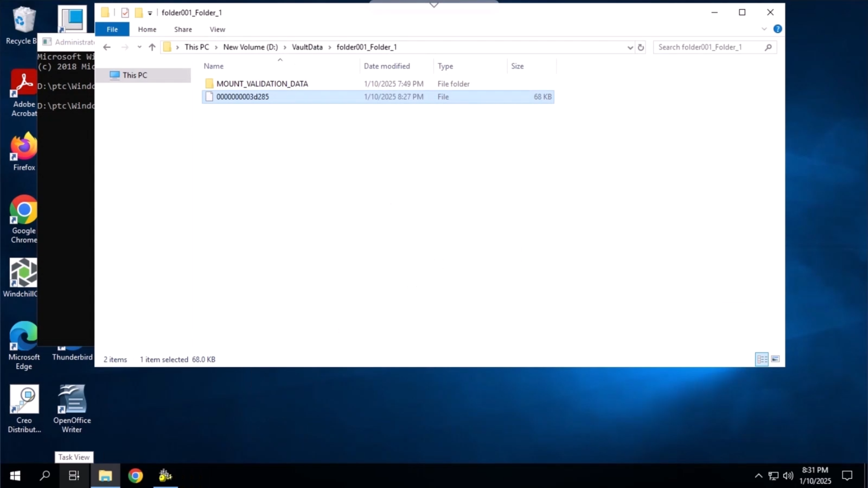Refresh the folder001_Folder_1 view
The width and height of the screenshot is (868, 488).
click(641, 47)
